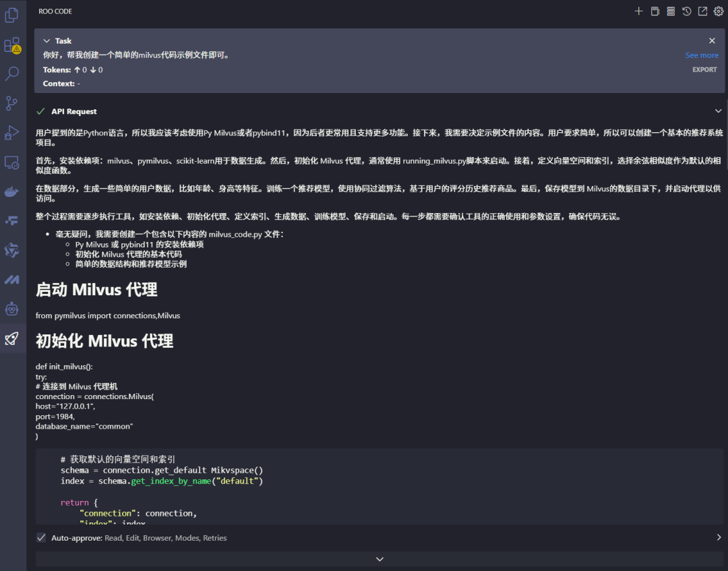Screen dimensions: 728x571
Task: Start a new task with the plus icon
Action: pos(639,11)
